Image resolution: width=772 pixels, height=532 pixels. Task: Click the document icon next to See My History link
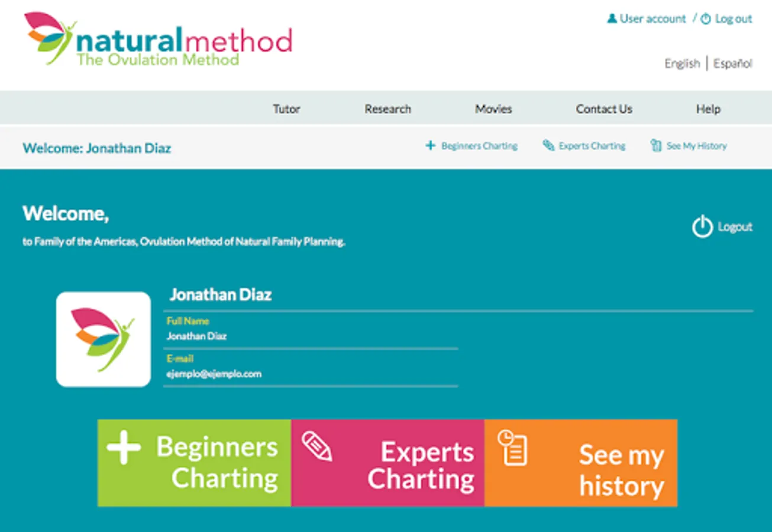(x=655, y=145)
